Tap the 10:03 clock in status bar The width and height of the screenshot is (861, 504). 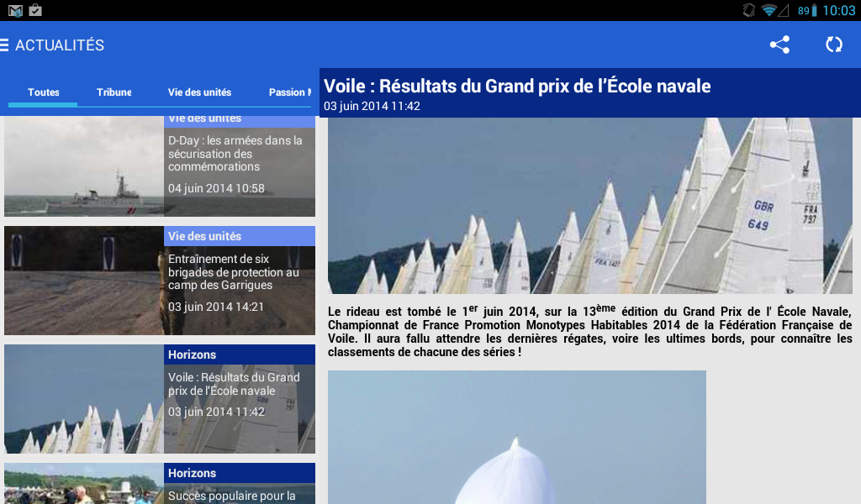click(x=838, y=10)
